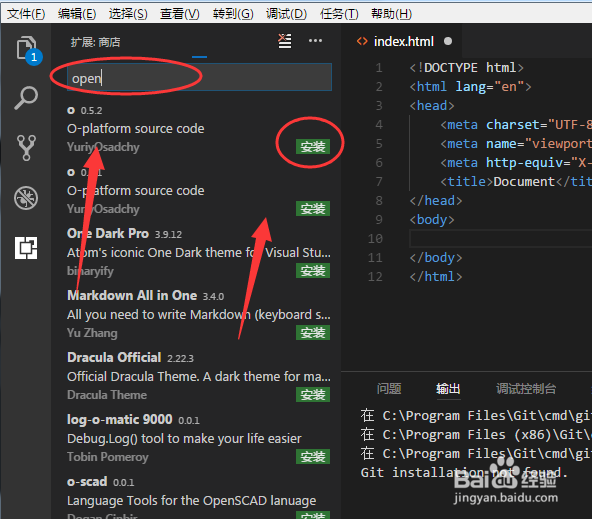Viewport: 592px width, 519px height.
Task: Open the Explorer files icon
Action: pos(26,48)
